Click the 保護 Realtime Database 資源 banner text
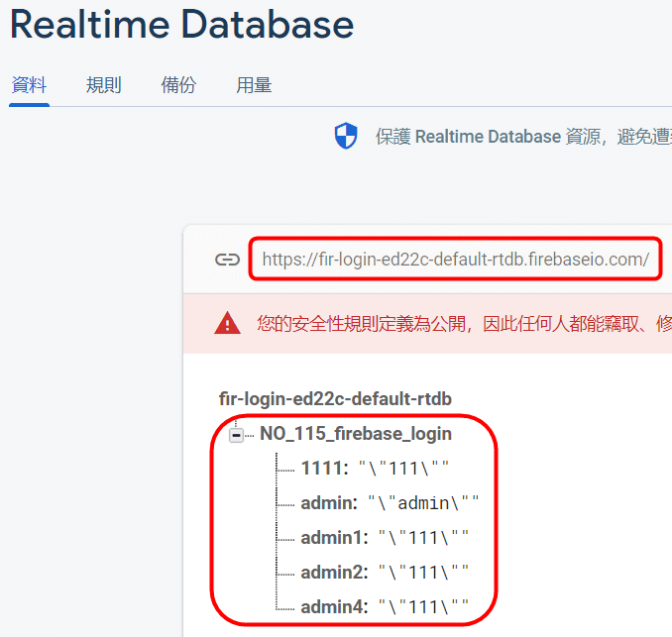Image resolution: width=672 pixels, height=637 pixels. coord(523,137)
